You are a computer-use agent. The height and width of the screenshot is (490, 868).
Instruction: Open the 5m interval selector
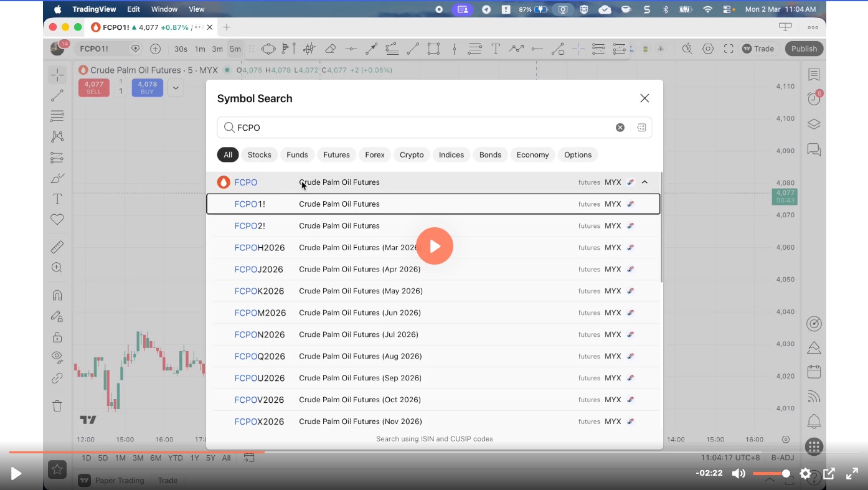tap(235, 49)
